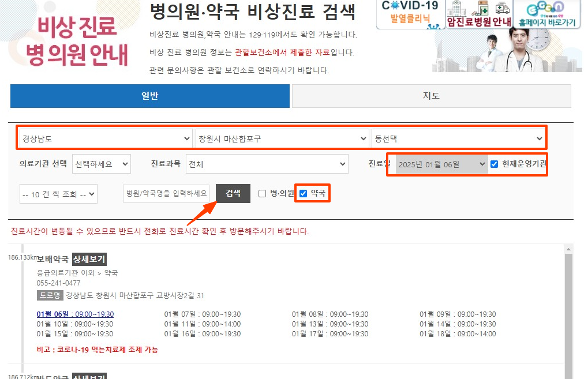Click the 01월 06일 09:00~19:30 link

click(75, 314)
